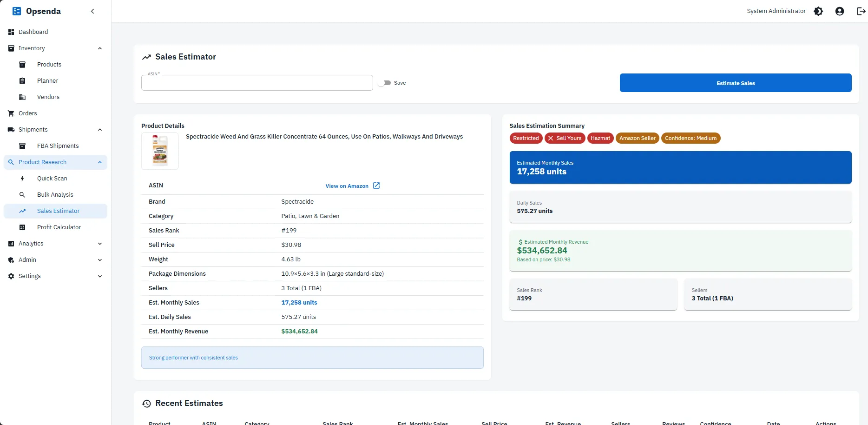Screen dimensions: 868x425
Task: Click the Confidence: Medium chip
Action: [690, 138]
